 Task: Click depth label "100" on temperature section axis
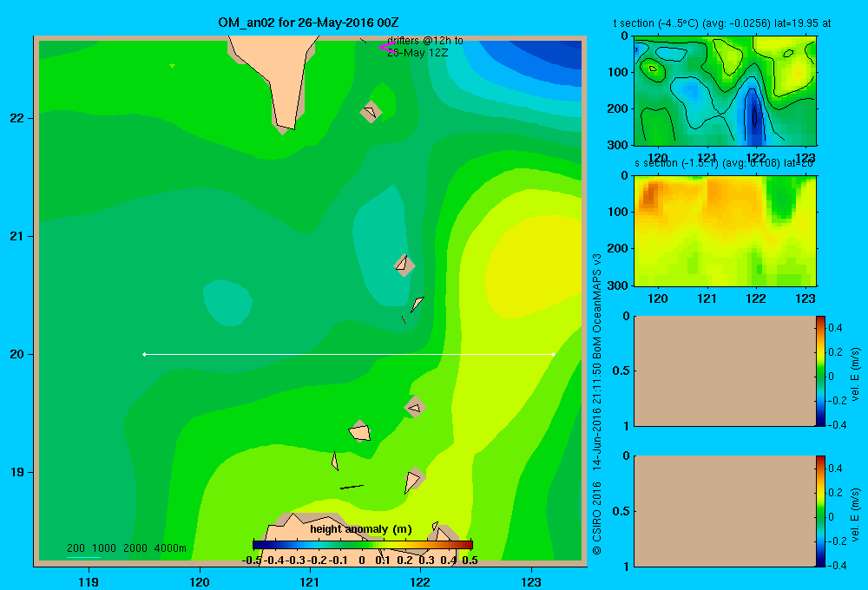pos(620,72)
